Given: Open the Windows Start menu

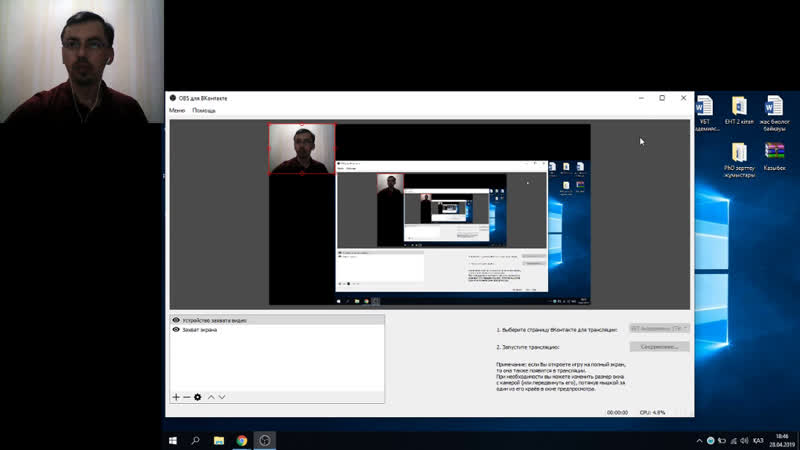Looking at the screenshot, I should 173,440.
